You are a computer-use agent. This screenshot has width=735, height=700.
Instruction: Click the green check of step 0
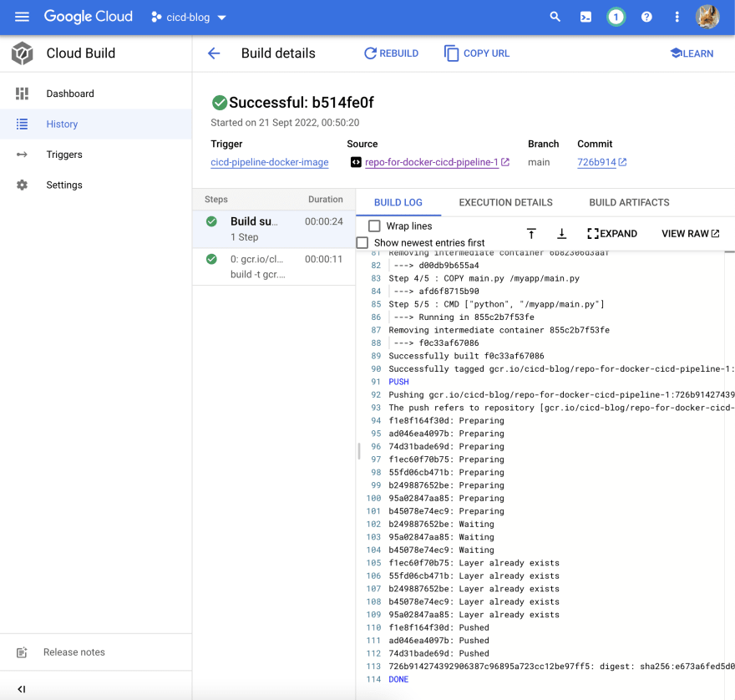pyautogui.click(x=211, y=259)
